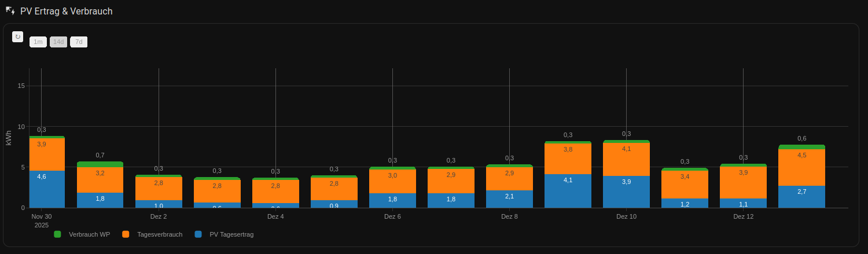
Task: Click the green Verbrauch WP legend marker
Action: tap(57, 234)
